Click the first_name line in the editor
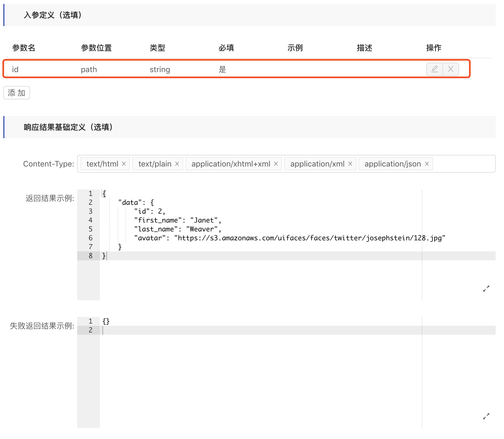The image size is (504, 439). 178,220
